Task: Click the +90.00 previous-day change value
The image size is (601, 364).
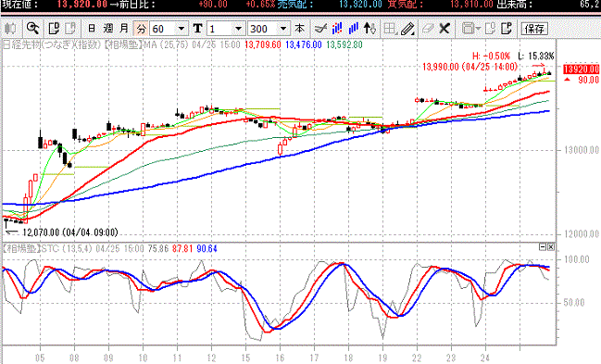Action: point(213,5)
